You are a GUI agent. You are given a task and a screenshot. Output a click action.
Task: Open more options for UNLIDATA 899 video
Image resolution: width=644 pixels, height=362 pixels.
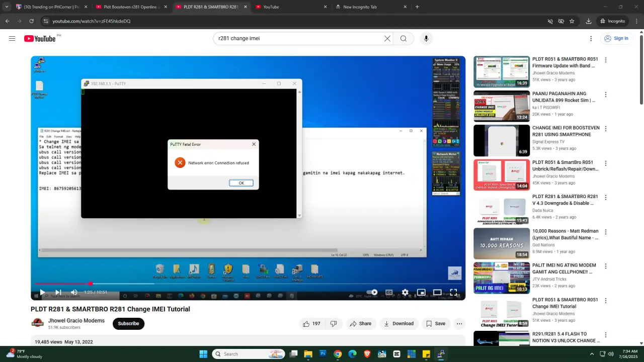coord(606,95)
